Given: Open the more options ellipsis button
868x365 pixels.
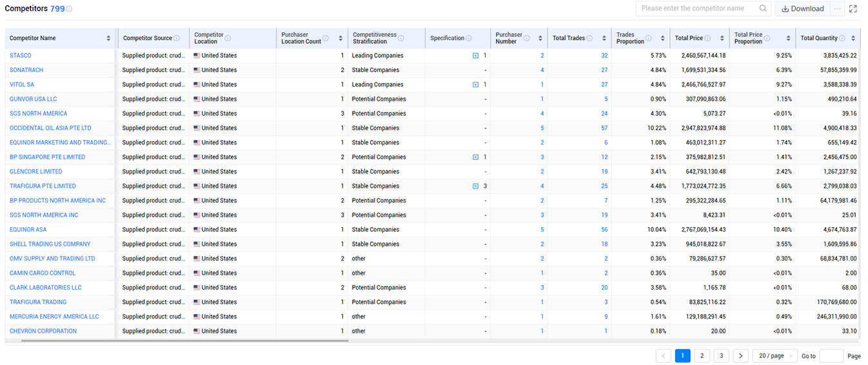Looking at the screenshot, I should pyautogui.click(x=837, y=8).
